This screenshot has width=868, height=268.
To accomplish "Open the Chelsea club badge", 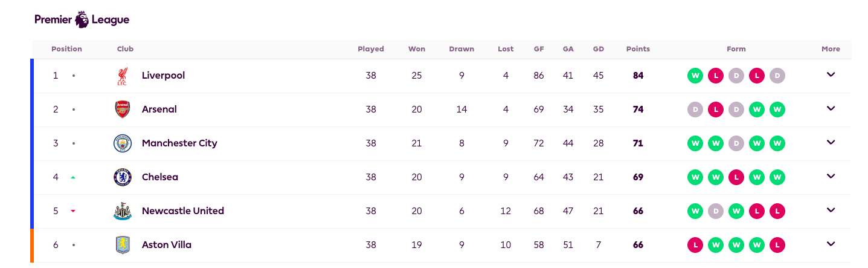I will (123, 177).
